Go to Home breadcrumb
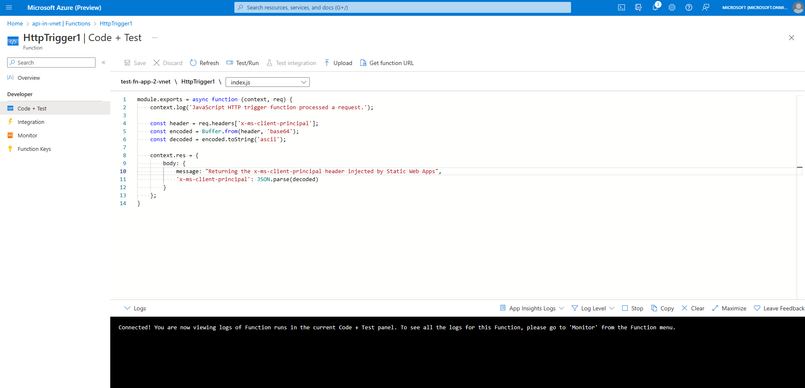 point(15,24)
